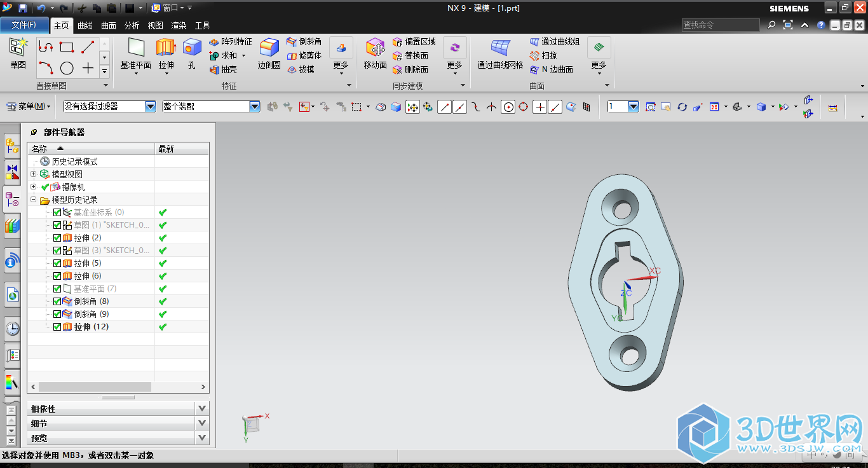The image size is (868, 468).
Task: Click the Save icon in title bar
Action: point(23,8)
